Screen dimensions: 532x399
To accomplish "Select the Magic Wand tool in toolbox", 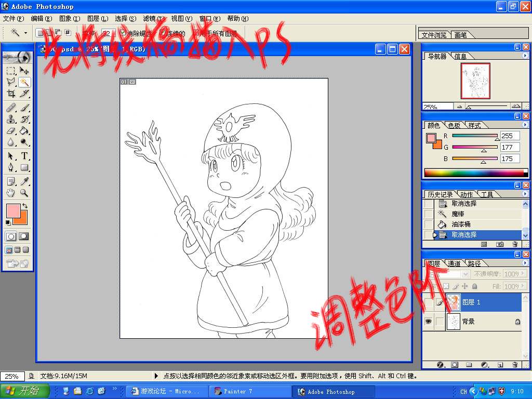I will pyautogui.click(x=24, y=82).
